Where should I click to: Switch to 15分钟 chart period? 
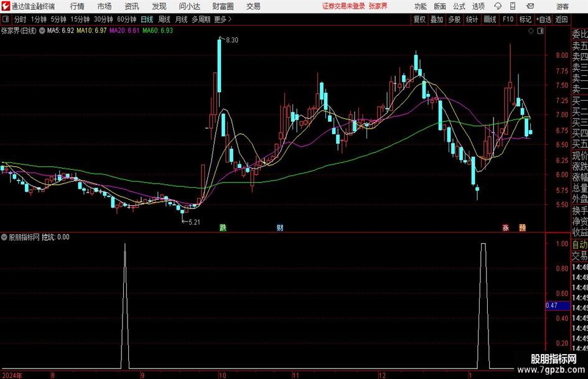(80, 19)
